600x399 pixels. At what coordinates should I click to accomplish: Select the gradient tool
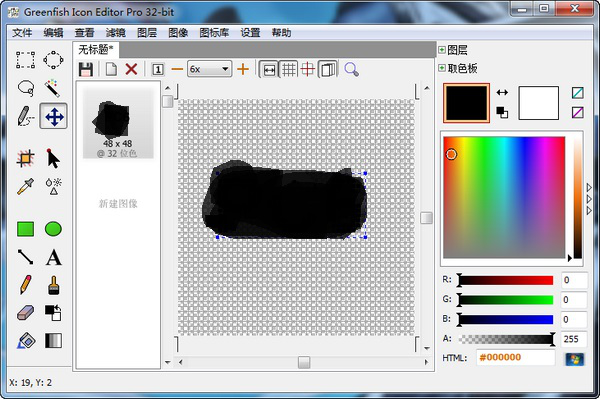(x=53, y=340)
